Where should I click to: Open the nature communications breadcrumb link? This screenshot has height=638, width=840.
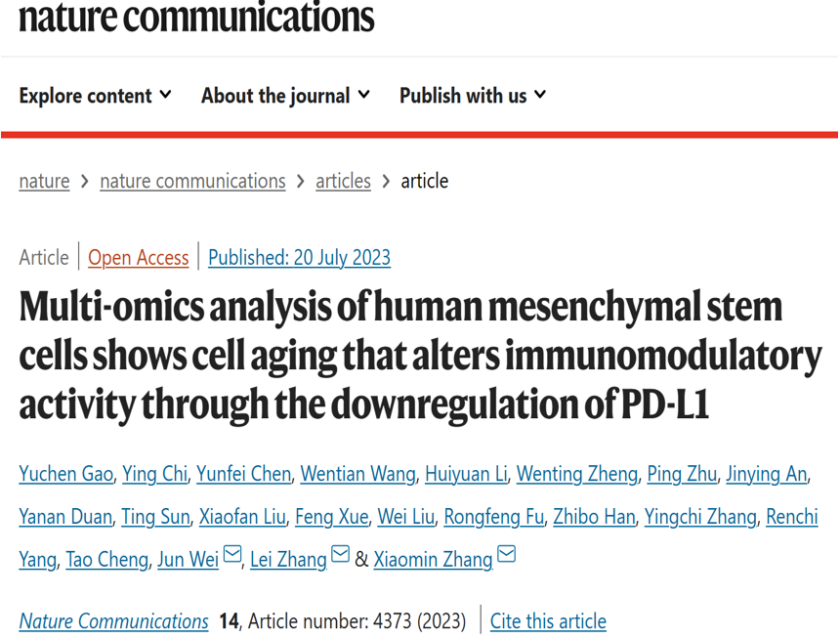coord(192,181)
